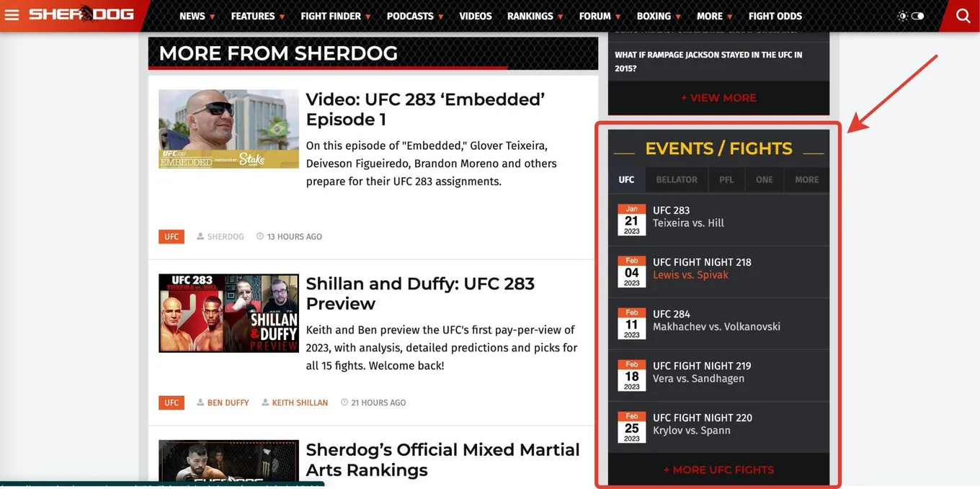Click the Keith and Ben preview description
This screenshot has height=489, width=980.
click(441, 348)
